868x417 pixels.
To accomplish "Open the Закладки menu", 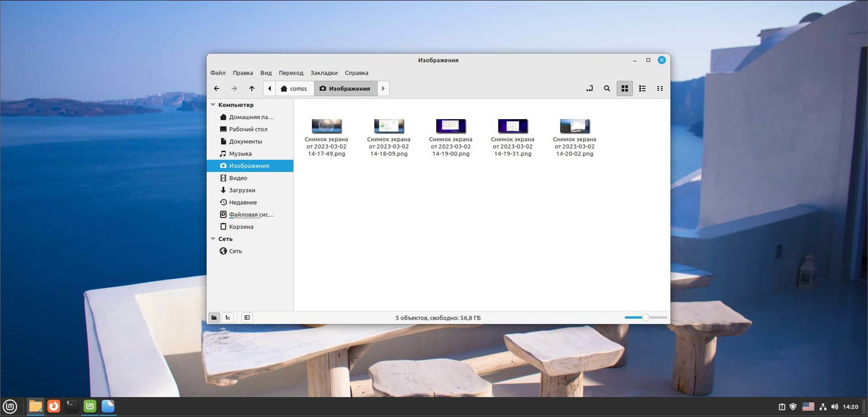I will click(x=323, y=73).
